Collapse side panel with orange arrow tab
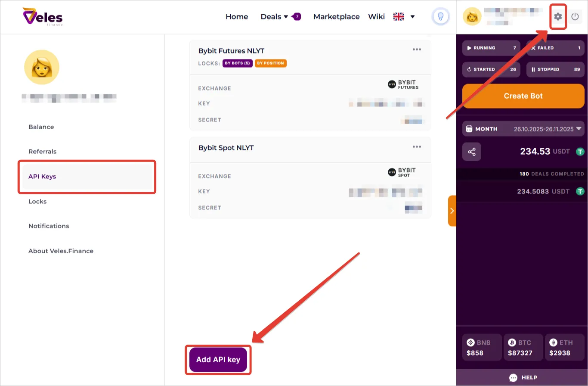This screenshot has height=386, width=588. pyautogui.click(x=452, y=211)
